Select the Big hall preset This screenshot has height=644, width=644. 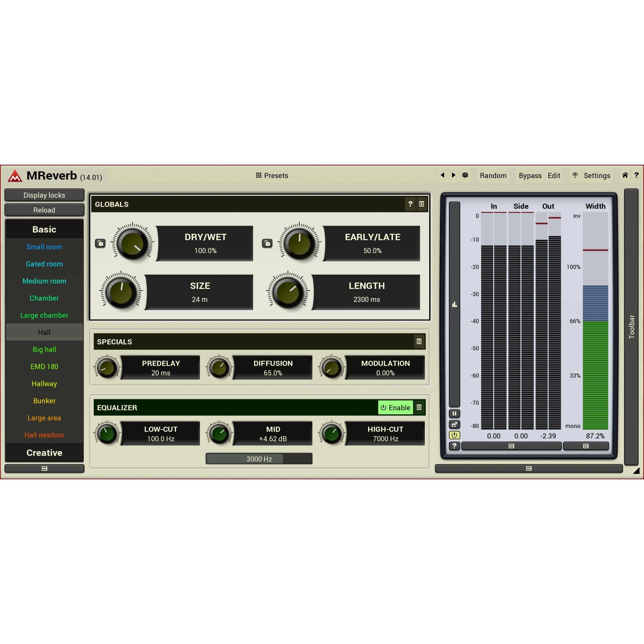tap(44, 349)
